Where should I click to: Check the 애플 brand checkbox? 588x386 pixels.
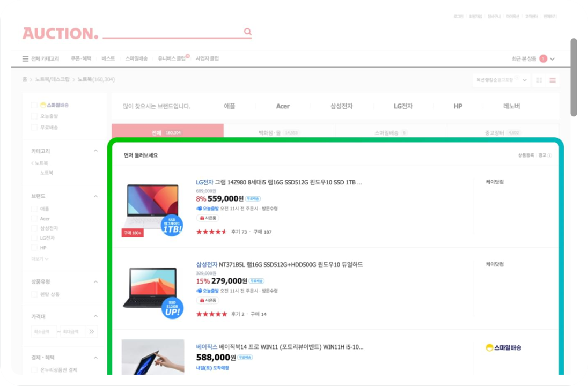[34, 209]
